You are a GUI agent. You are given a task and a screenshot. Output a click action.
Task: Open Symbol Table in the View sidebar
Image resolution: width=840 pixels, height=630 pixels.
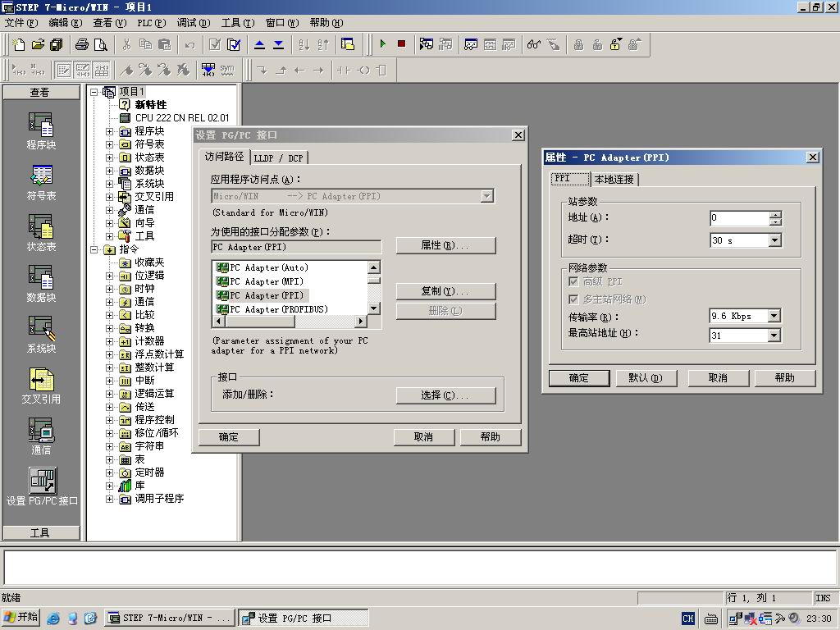point(41,182)
